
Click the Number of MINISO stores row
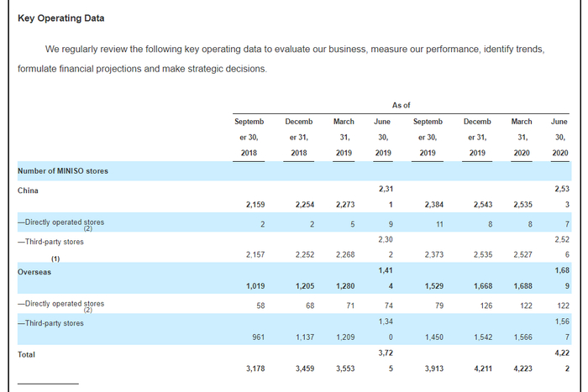pos(294,171)
